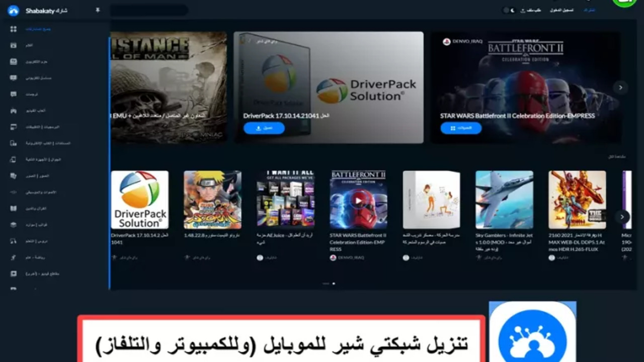Screen dimensions: 644x362
Task: Click uploader avatar under Sky Gamblers card
Action: pyautogui.click(x=479, y=257)
